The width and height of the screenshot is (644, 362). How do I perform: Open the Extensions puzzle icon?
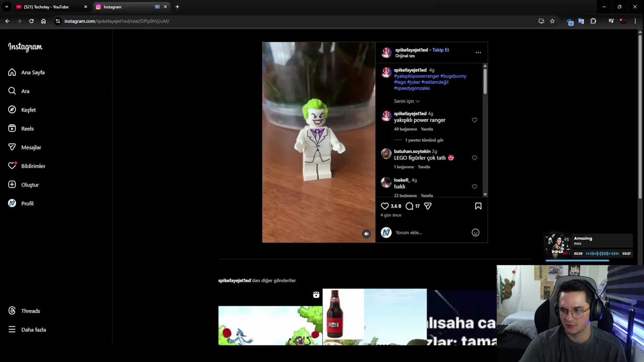coord(593,21)
